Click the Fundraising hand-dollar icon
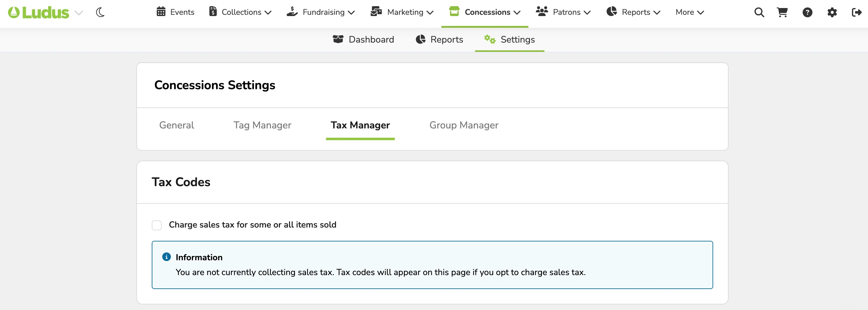Screen dimensions: 868x310 click(292, 11)
